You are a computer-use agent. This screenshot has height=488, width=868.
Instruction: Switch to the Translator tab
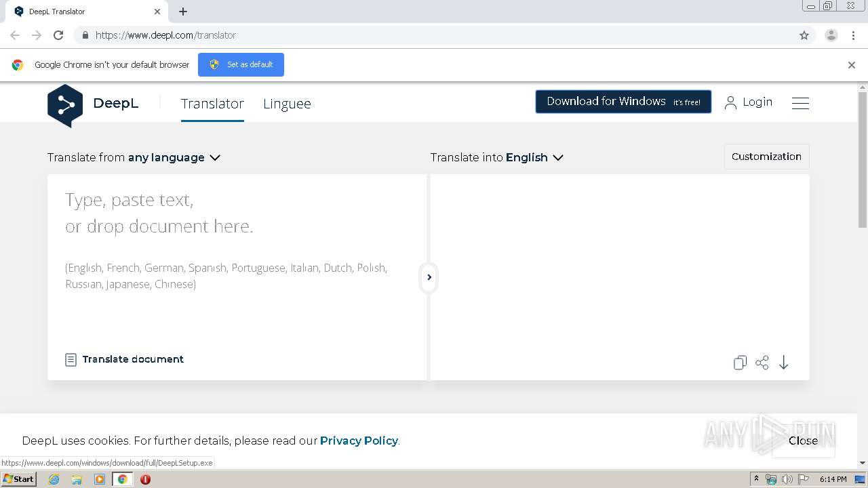[x=212, y=104]
